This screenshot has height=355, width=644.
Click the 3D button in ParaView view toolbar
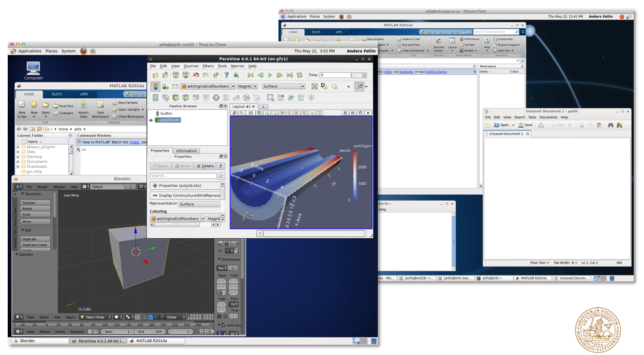(250, 113)
